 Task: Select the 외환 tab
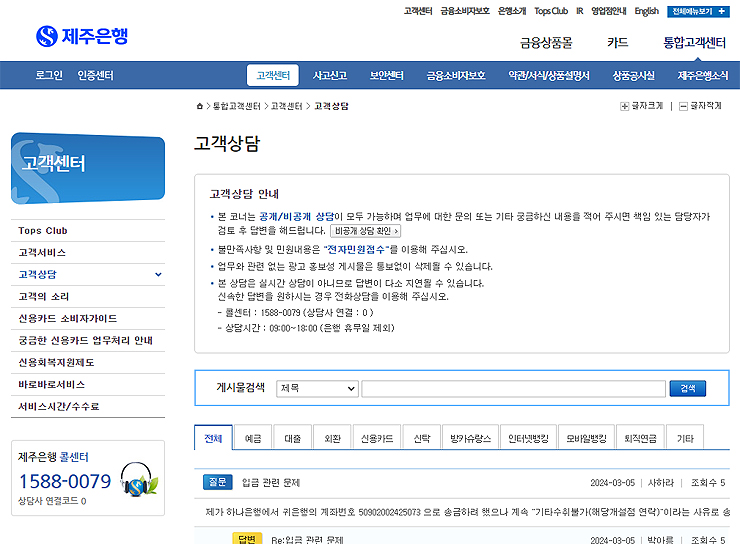coord(332,438)
